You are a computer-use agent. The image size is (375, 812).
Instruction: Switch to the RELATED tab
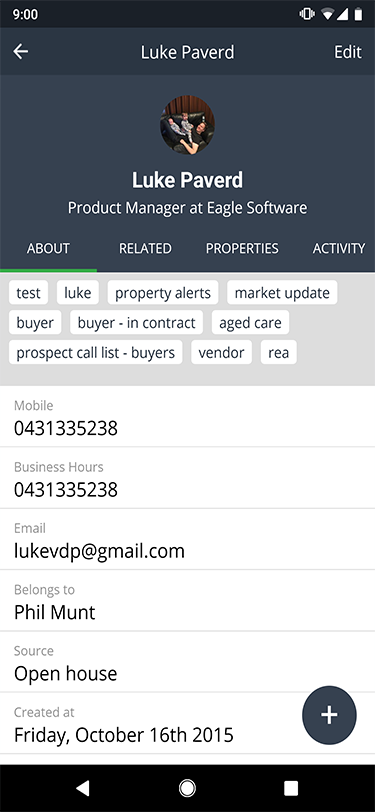click(x=145, y=249)
